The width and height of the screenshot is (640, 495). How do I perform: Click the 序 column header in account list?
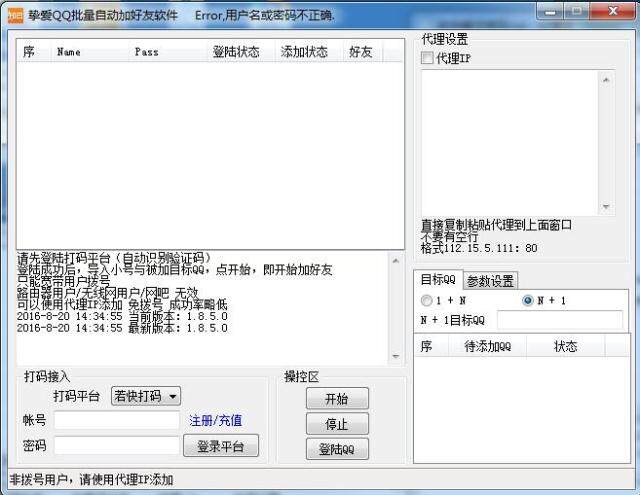point(33,51)
